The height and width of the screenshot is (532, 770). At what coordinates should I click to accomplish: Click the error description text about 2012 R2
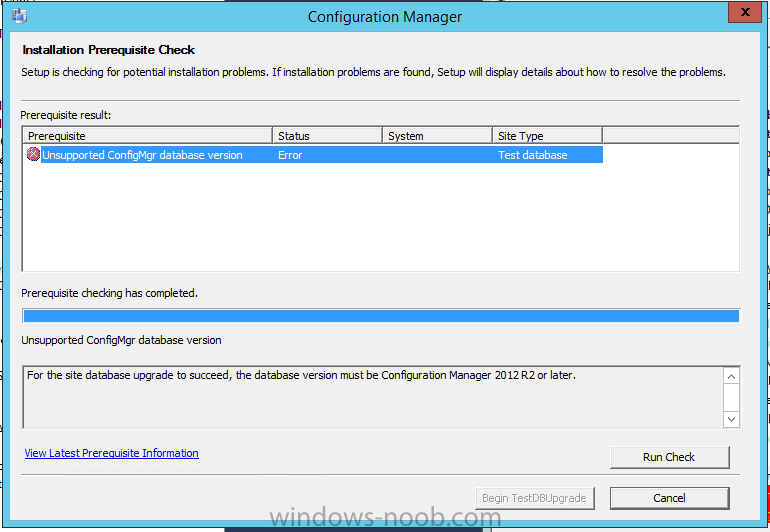pos(301,375)
